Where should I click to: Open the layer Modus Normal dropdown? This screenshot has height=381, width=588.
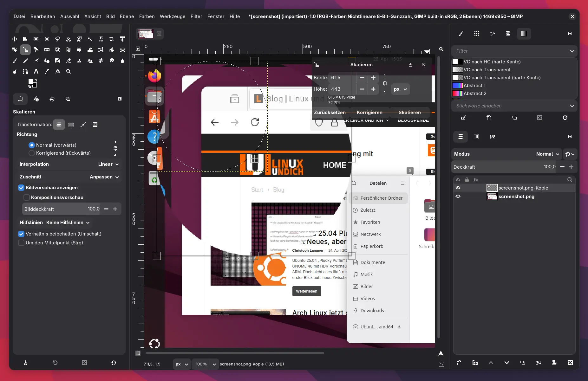[547, 154]
